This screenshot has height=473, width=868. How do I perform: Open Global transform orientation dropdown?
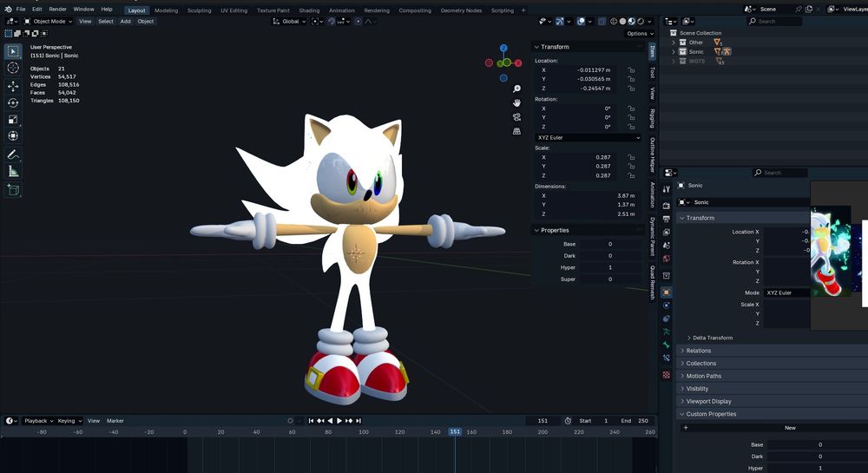(x=289, y=22)
